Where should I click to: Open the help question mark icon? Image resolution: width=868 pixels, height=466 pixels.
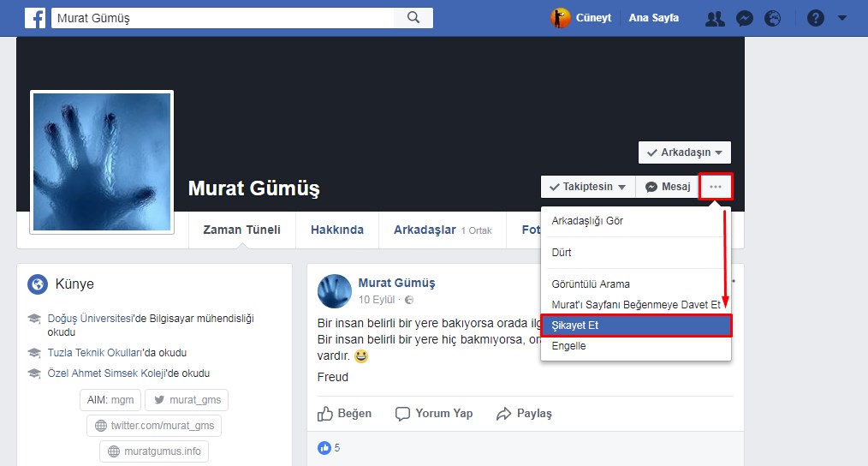pyautogui.click(x=815, y=18)
